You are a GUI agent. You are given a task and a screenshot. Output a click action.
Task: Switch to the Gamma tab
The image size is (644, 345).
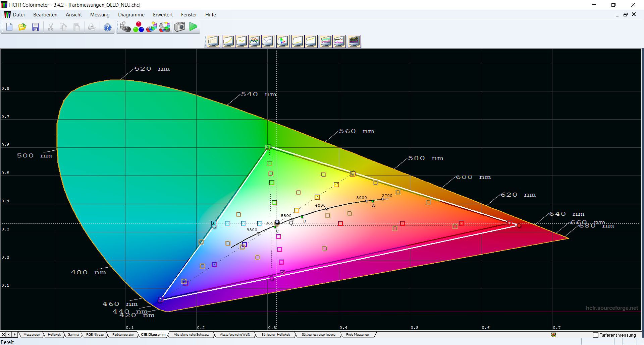point(73,335)
